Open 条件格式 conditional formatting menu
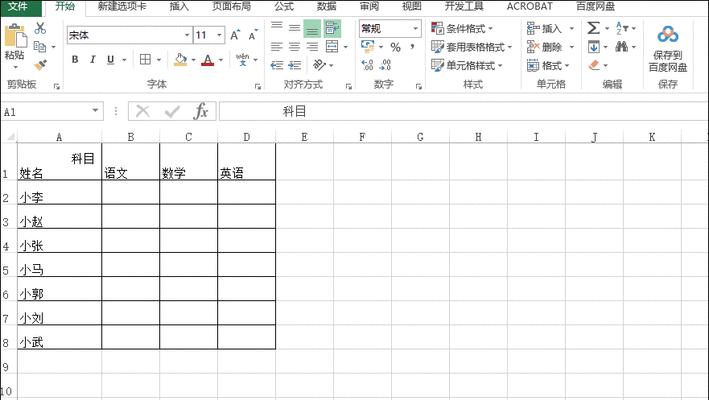Screen dimensions: 709x400 coord(462,28)
